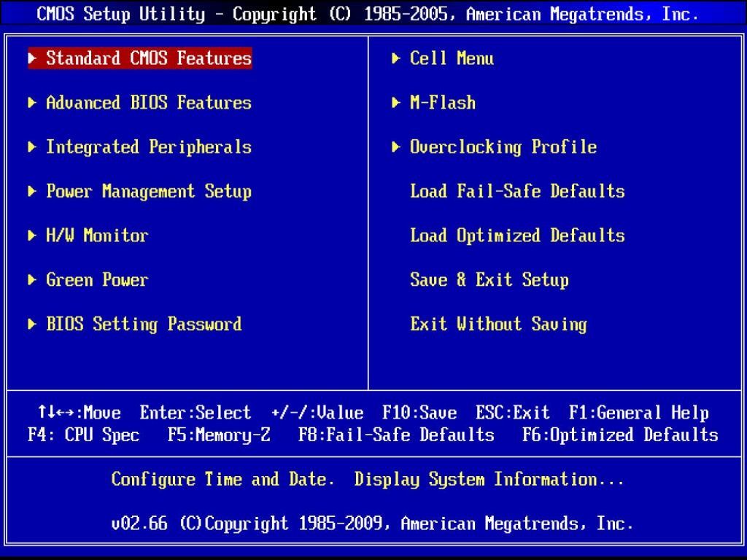Select BIOS Setting Password
747x560 pixels.
[x=144, y=324]
